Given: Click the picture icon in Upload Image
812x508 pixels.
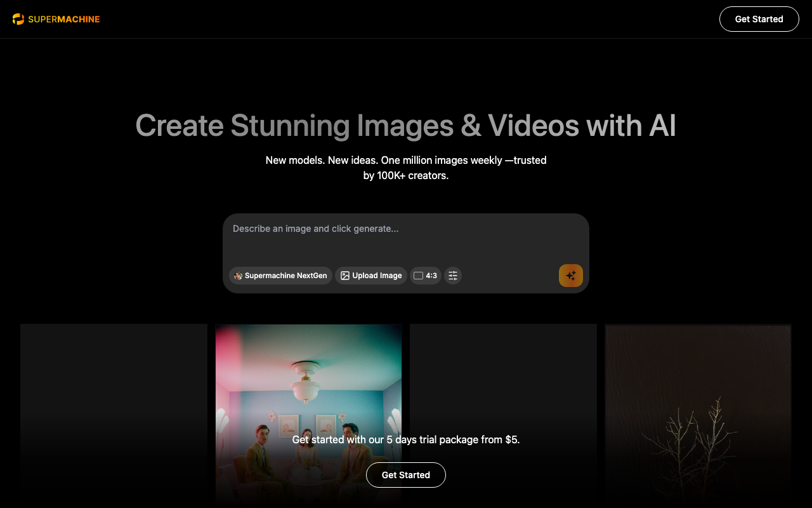Looking at the screenshot, I should (x=345, y=276).
